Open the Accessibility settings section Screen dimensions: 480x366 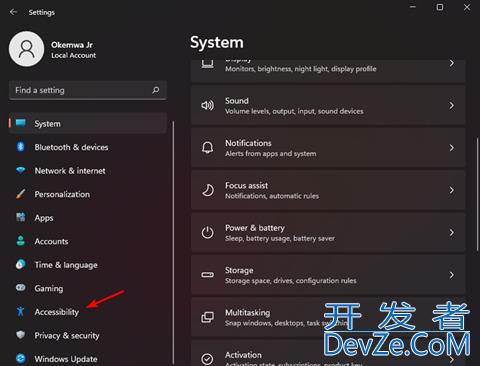88,312
